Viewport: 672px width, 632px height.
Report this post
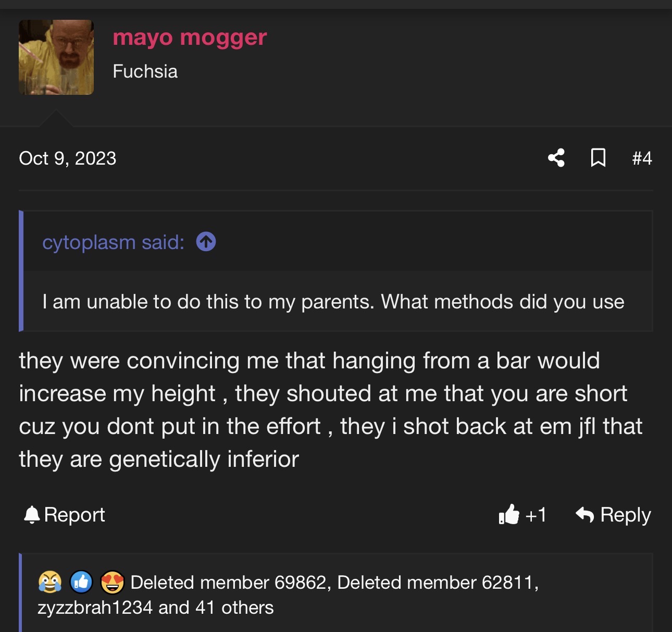point(65,515)
